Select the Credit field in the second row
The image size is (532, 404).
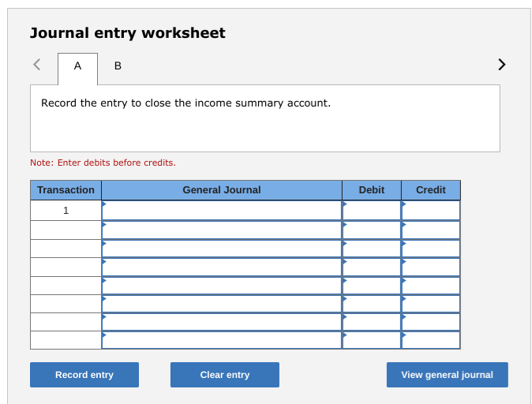[431, 230]
